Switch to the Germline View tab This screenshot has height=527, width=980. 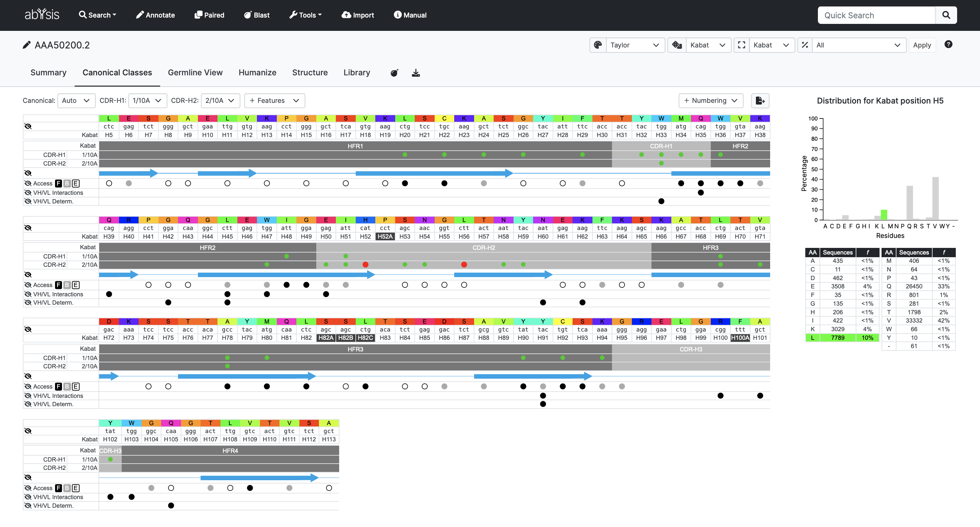(195, 72)
